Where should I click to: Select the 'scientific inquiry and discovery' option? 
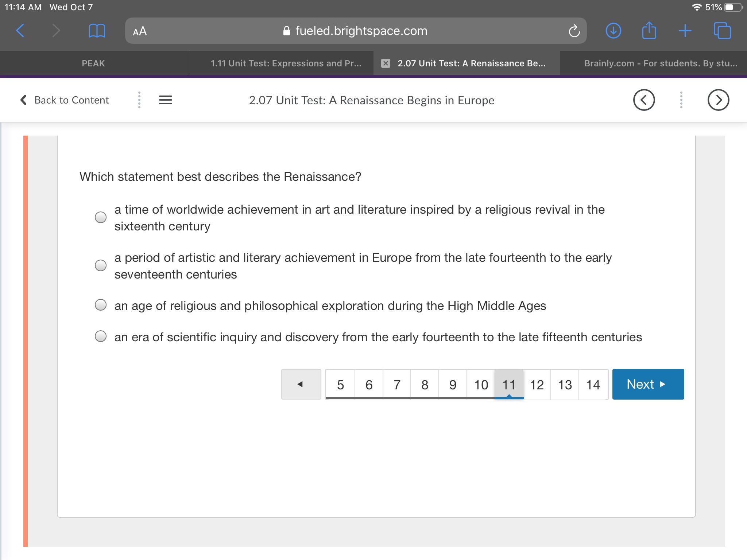tap(101, 336)
